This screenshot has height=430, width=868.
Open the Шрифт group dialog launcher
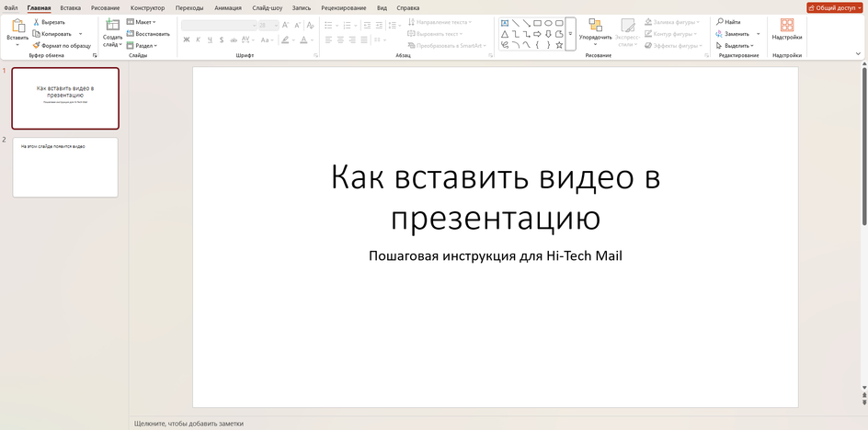tap(316, 56)
